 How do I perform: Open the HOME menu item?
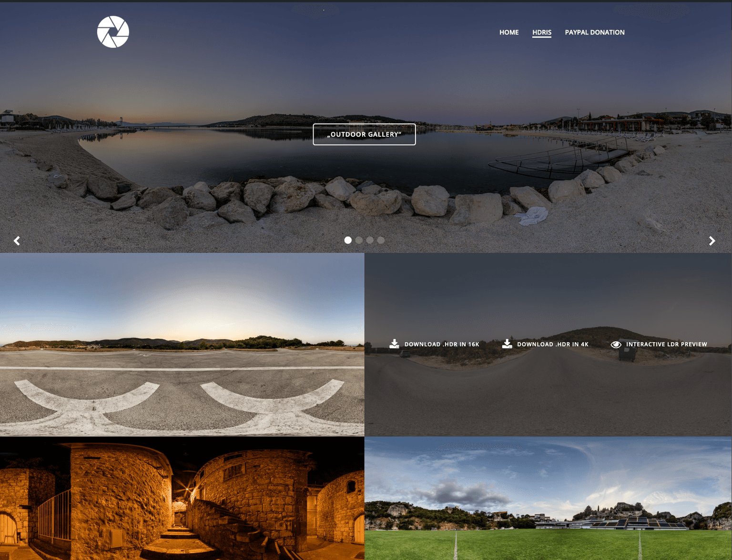pos(508,32)
